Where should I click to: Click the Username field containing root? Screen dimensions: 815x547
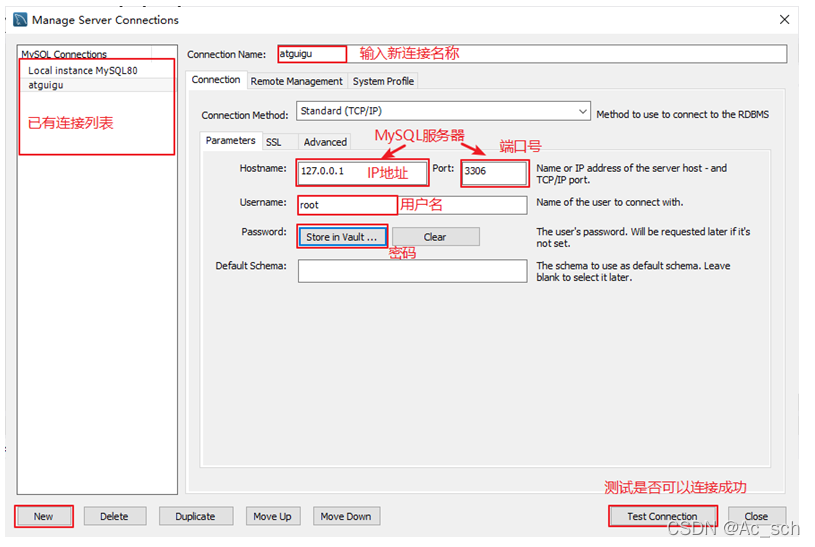point(412,205)
